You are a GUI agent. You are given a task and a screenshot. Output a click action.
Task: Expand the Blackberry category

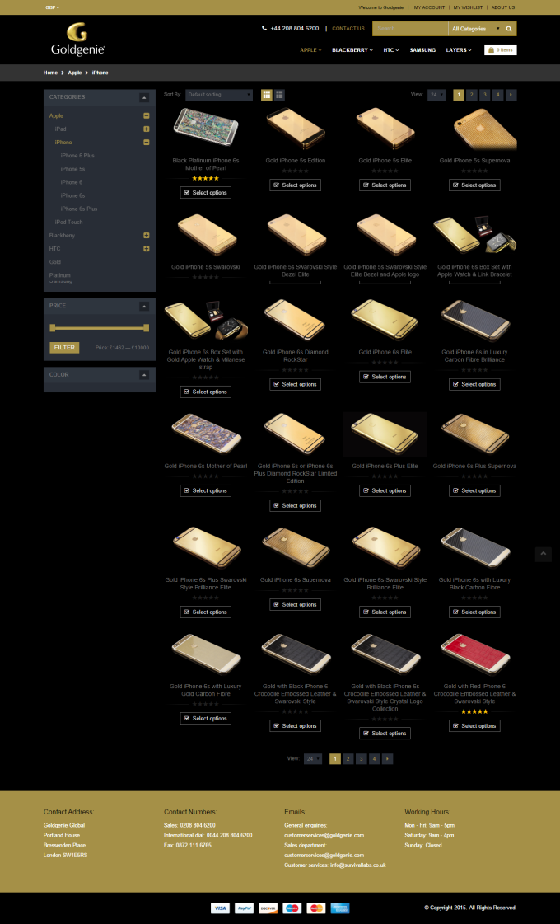coord(146,235)
